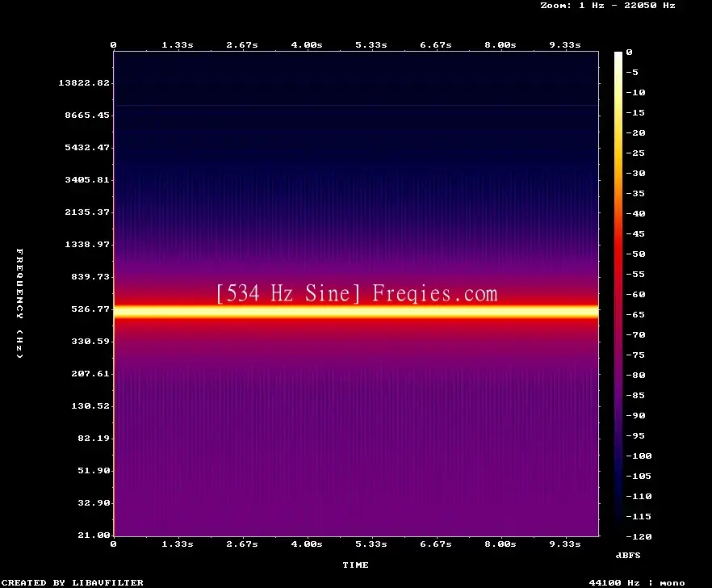Click the 'CREATED BY LIBAVFILTER' text

click(x=72, y=582)
